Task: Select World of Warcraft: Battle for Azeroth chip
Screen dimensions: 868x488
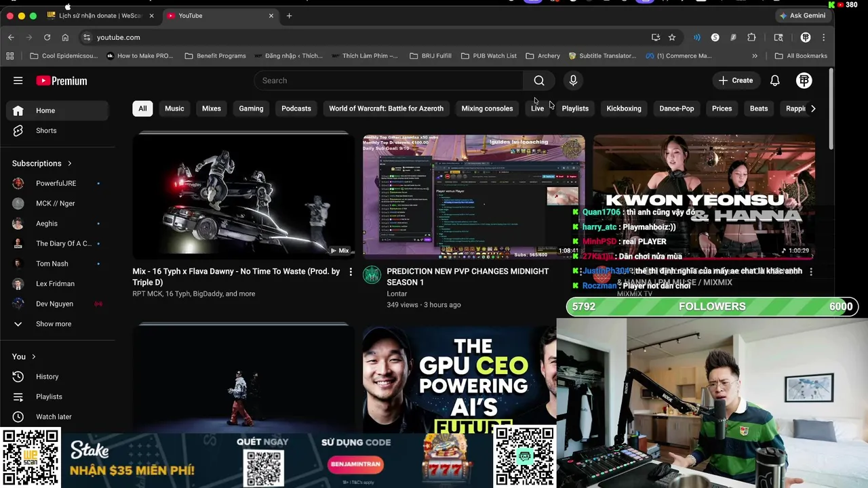Action: 386,108
